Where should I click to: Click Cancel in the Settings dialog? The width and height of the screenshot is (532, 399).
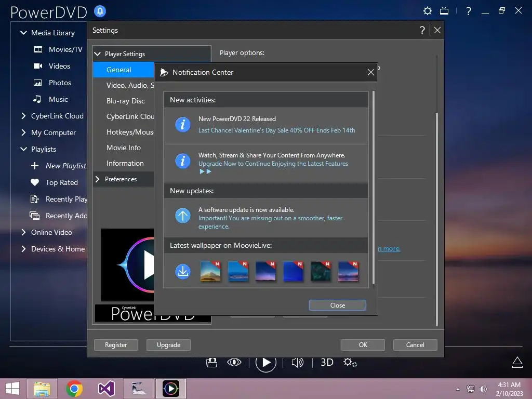pos(415,345)
